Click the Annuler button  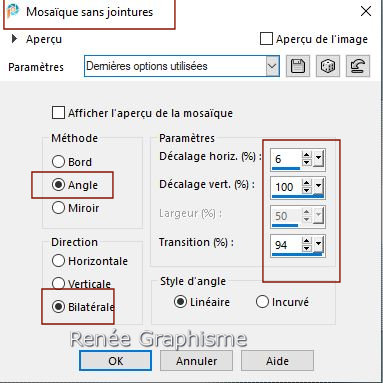tap(196, 360)
